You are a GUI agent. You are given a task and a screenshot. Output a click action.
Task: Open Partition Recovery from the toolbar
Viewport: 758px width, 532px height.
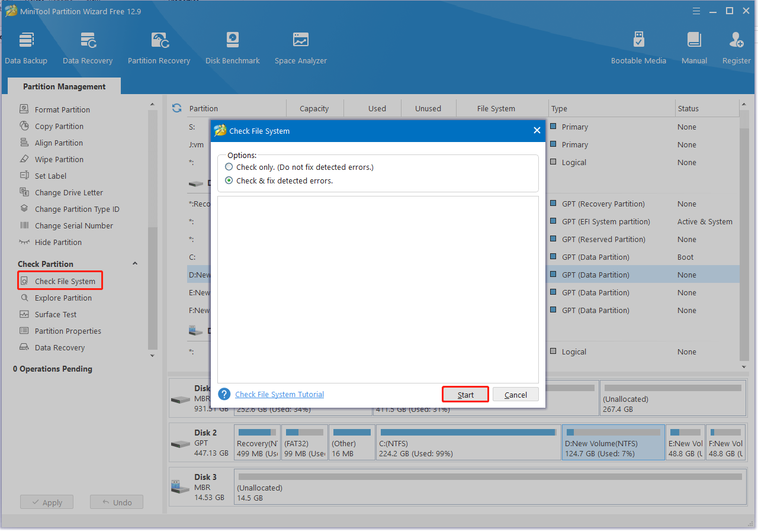(159, 49)
